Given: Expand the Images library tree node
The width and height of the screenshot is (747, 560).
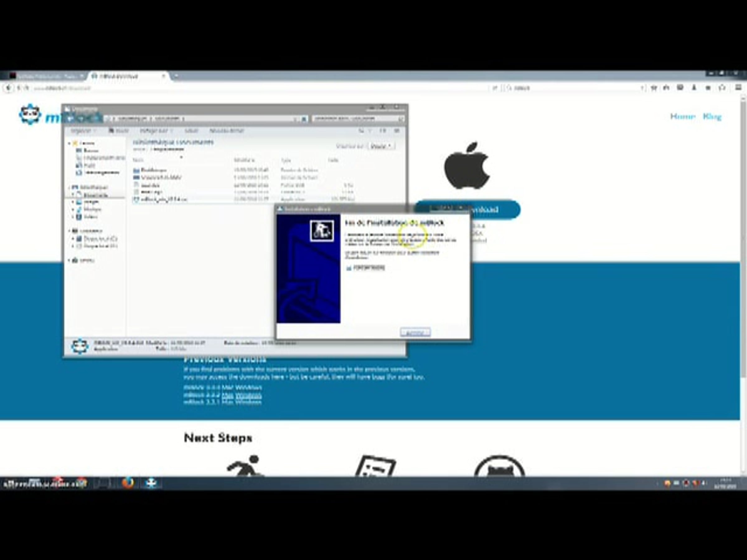Looking at the screenshot, I should pyautogui.click(x=73, y=202).
